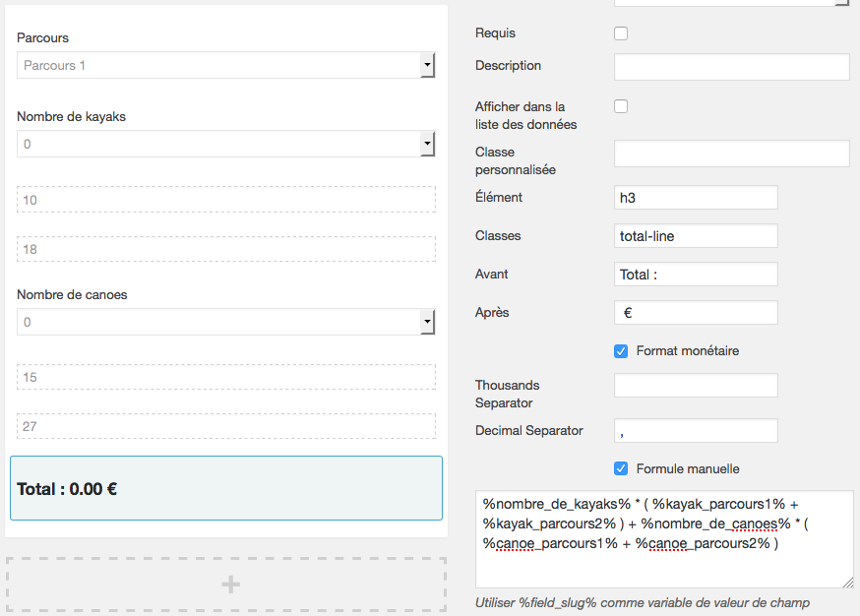Screen dimensions: 860x616
Task: Click the Thousands Separator field
Action: pos(696,385)
